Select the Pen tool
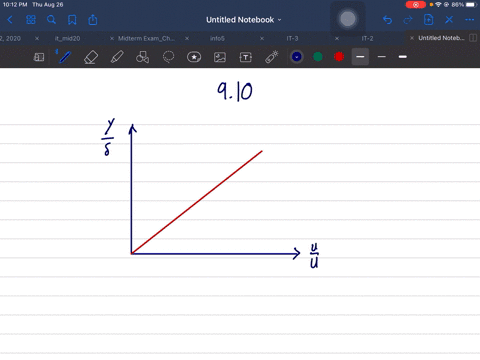 tap(65, 57)
